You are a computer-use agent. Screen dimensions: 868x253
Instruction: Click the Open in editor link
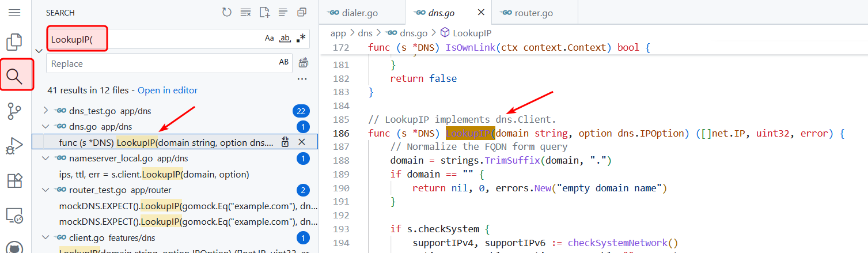tap(167, 90)
